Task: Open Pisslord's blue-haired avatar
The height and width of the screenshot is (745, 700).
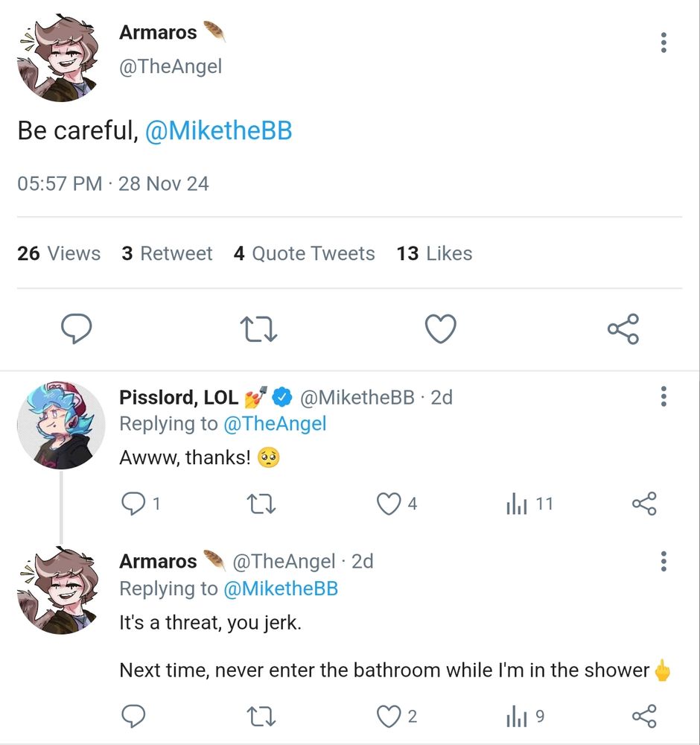Action: (60, 425)
